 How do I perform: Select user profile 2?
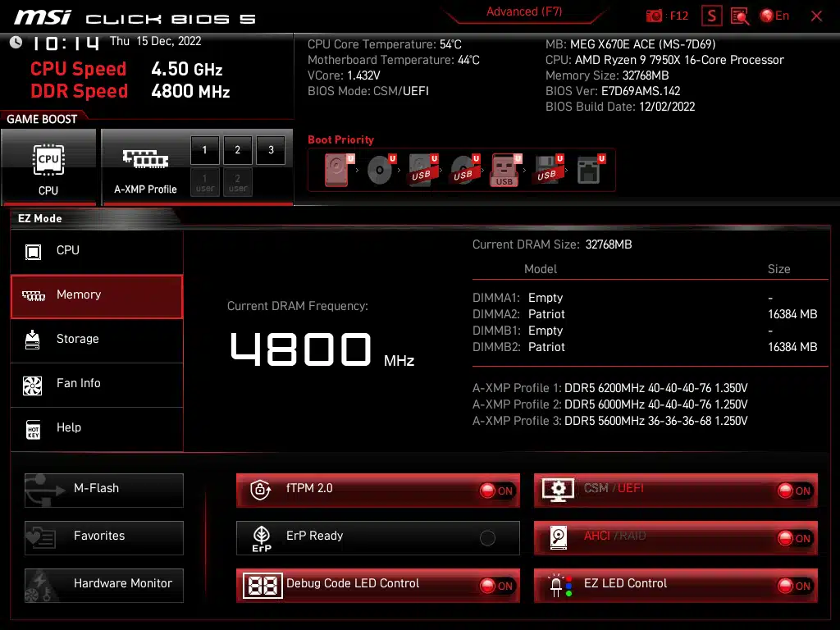point(237,183)
